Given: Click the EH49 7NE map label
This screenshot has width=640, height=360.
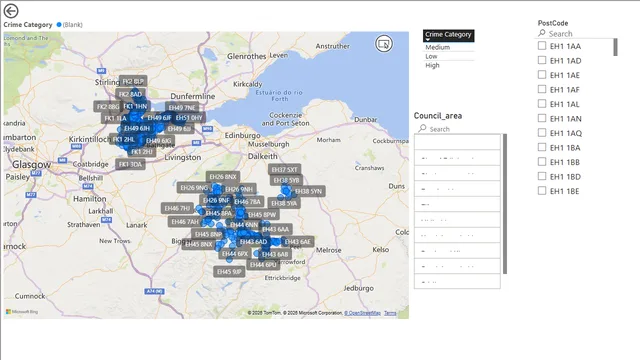Looking at the screenshot, I should (182, 108).
